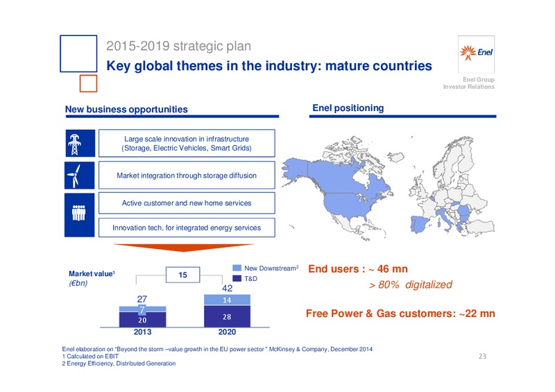Click 'Free Power & Gas customers: ~22 mn'
Screen dimensions: 555x392
coord(400,314)
